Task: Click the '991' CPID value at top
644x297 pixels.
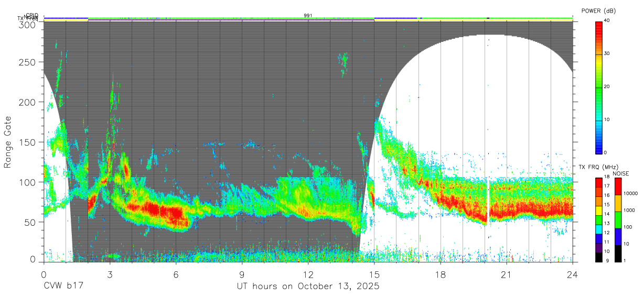Action: pyautogui.click(x=308, y=16)
